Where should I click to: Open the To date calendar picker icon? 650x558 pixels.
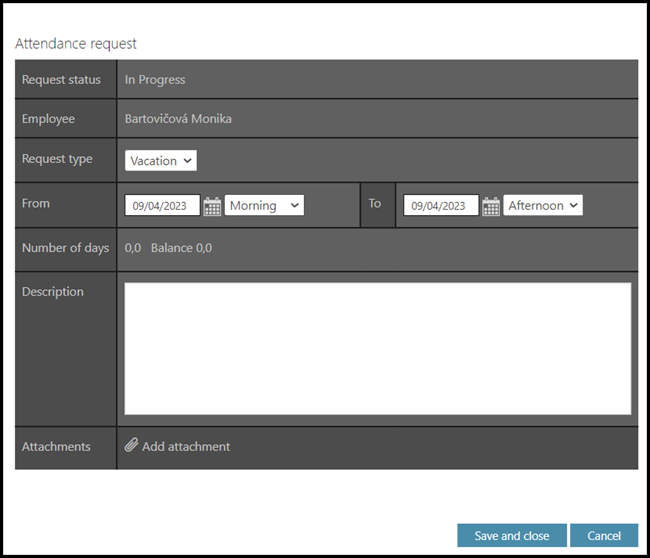[x=491, y=206]
